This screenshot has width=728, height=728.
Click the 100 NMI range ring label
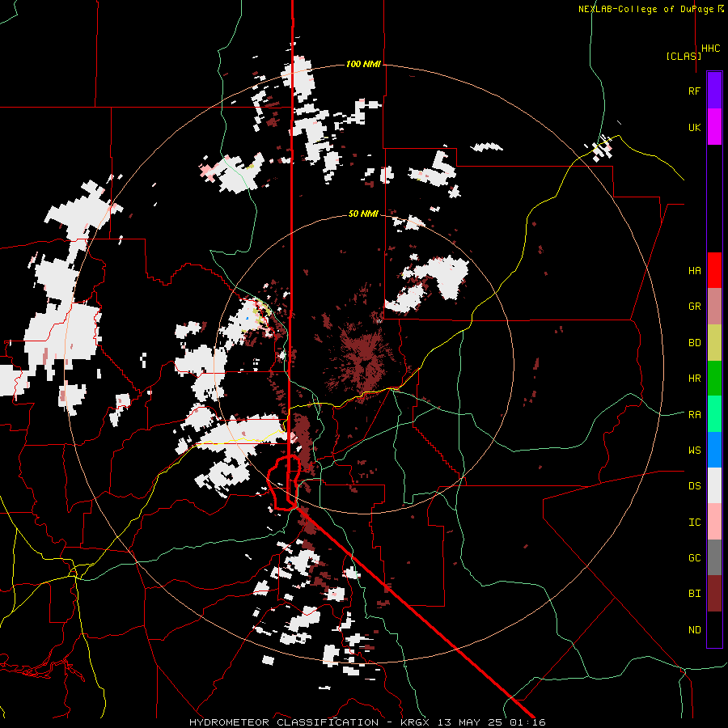[363, 64]
